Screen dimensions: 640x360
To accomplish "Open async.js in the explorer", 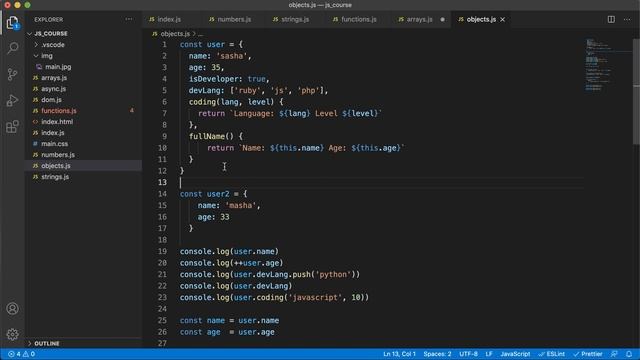I will pyautogui.click(x=53, y=89).
